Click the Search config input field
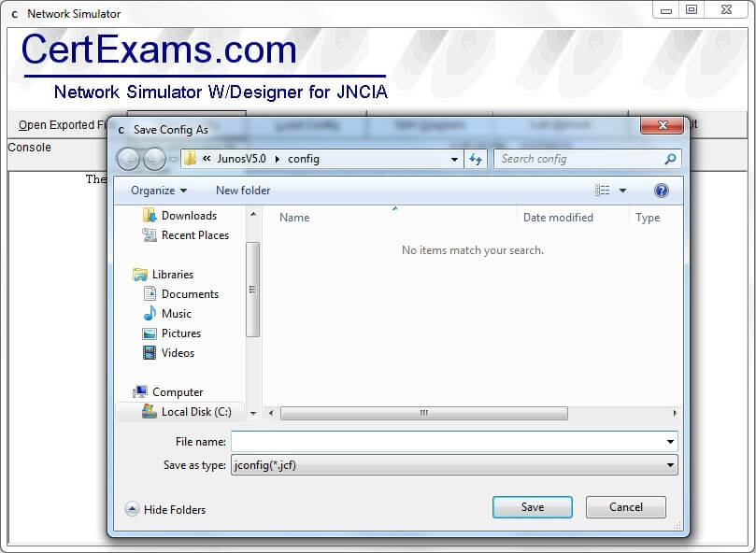 tap(580, 159)
